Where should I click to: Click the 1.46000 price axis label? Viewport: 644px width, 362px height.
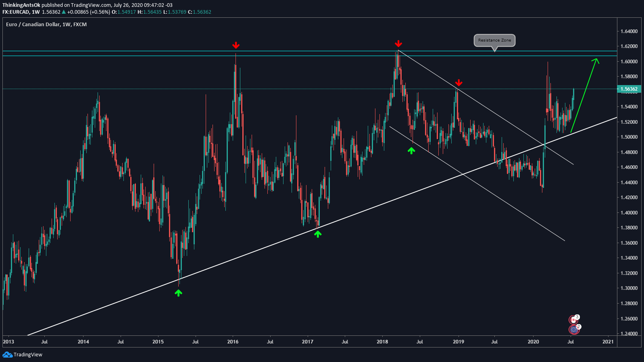[629, 167]
